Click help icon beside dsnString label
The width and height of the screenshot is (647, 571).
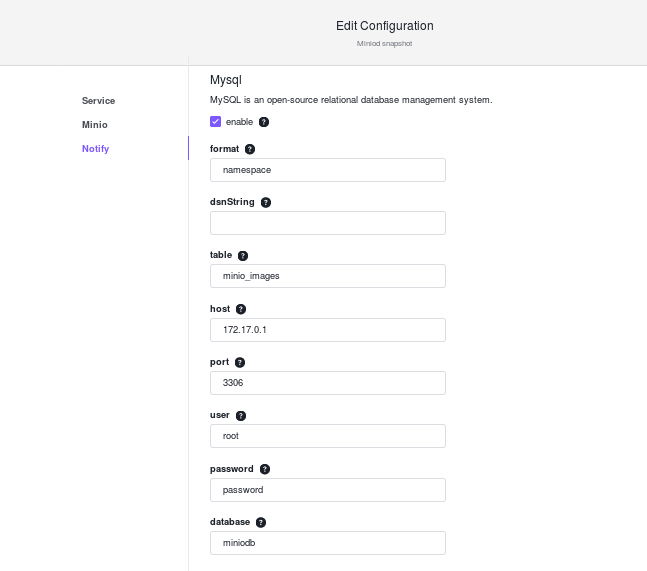266,203
